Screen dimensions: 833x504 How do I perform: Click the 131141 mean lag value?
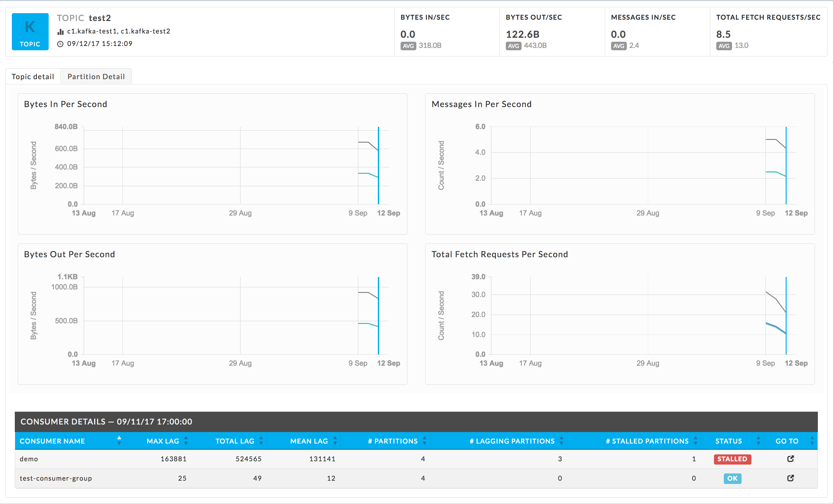(322, 459)
